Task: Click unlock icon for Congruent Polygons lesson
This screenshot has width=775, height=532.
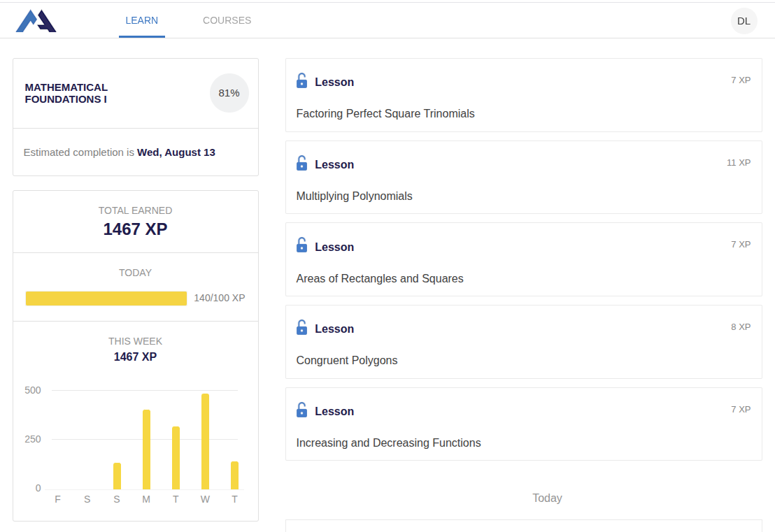Action: tap(301, 328)
